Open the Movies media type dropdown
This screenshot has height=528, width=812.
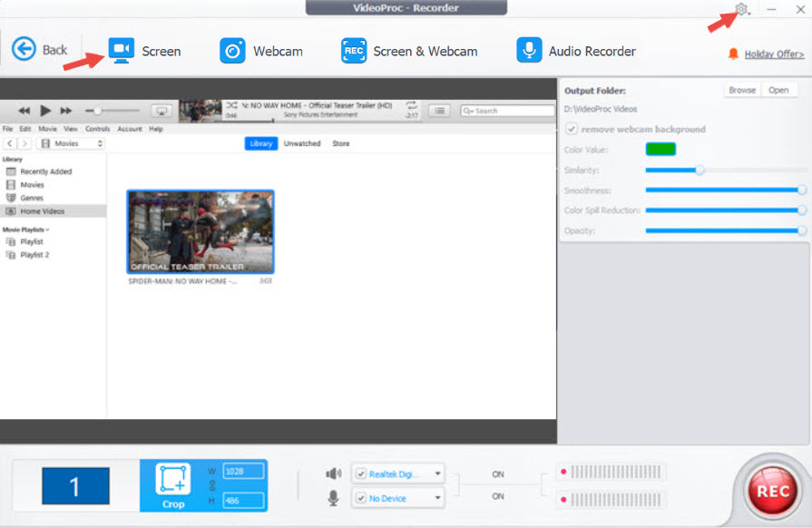(x=71, y=143)
